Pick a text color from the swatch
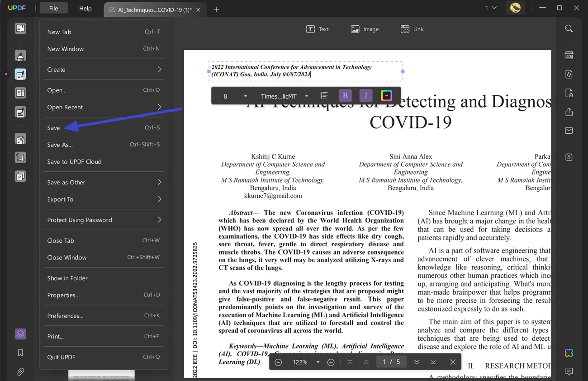This screenshot has height=381, width=588. point(386,95)
